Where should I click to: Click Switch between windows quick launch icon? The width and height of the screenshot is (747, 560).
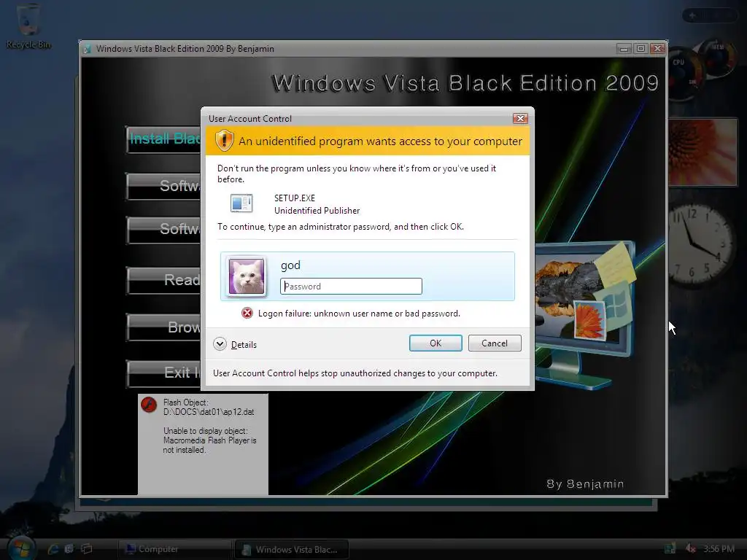87,549
